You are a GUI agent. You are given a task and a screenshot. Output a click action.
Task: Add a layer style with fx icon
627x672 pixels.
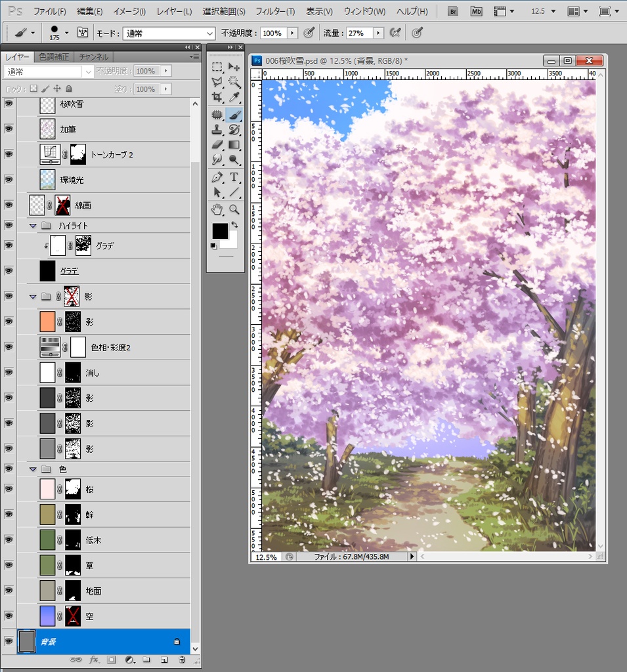(94, 660)
